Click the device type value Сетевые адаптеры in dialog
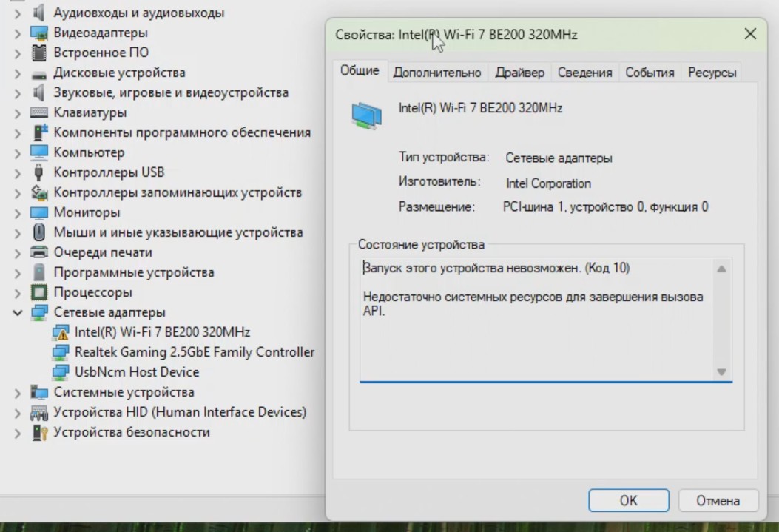The image size is (779, 532). point(559,158)
